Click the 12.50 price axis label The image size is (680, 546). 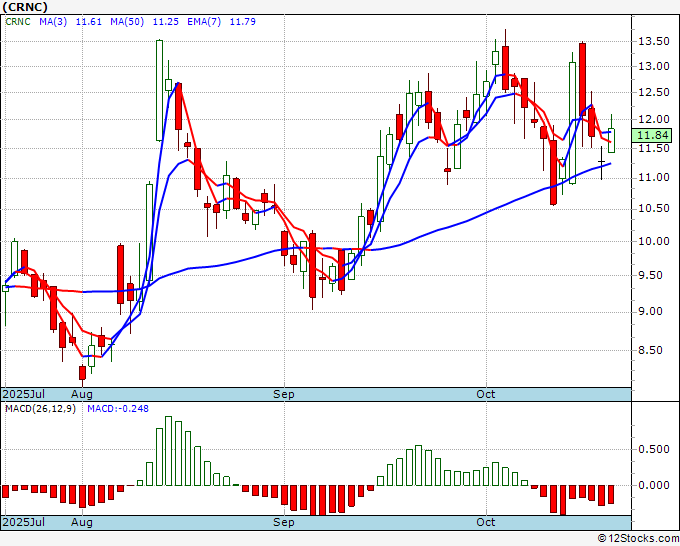click(654, 92)
